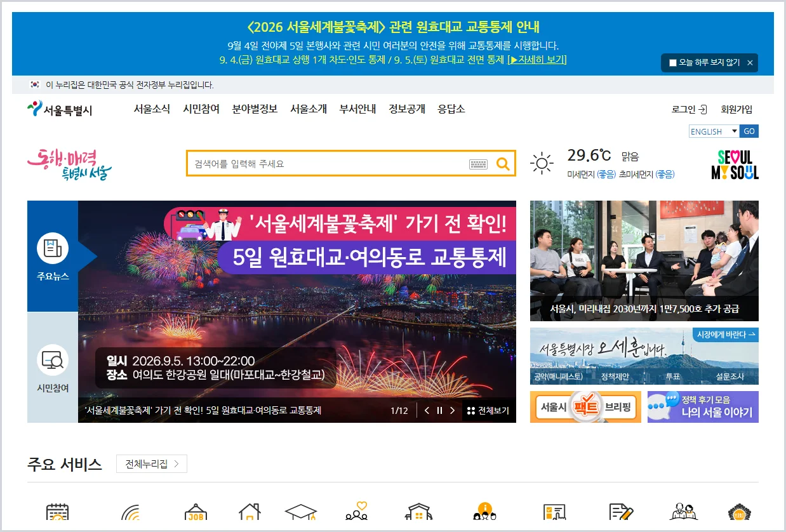Screen dimensions: 786x532
Task: Open the two people consultation service icon
Action: click(x=684, y=513)
